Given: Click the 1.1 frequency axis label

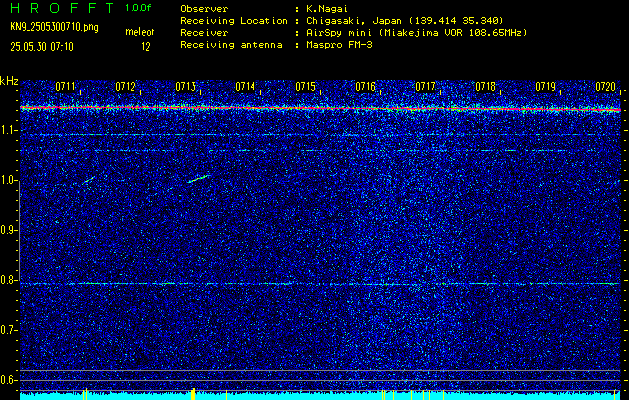Looking at the screenshot, I should pyautogui.click(x=8, y=130).
